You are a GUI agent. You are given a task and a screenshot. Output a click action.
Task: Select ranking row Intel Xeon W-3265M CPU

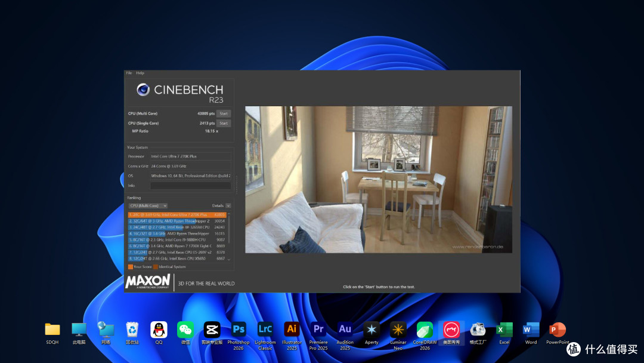(177, 227)
